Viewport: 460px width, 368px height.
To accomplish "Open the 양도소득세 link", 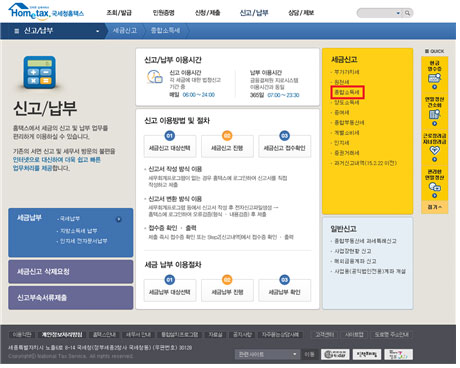I will coord(347,102).
